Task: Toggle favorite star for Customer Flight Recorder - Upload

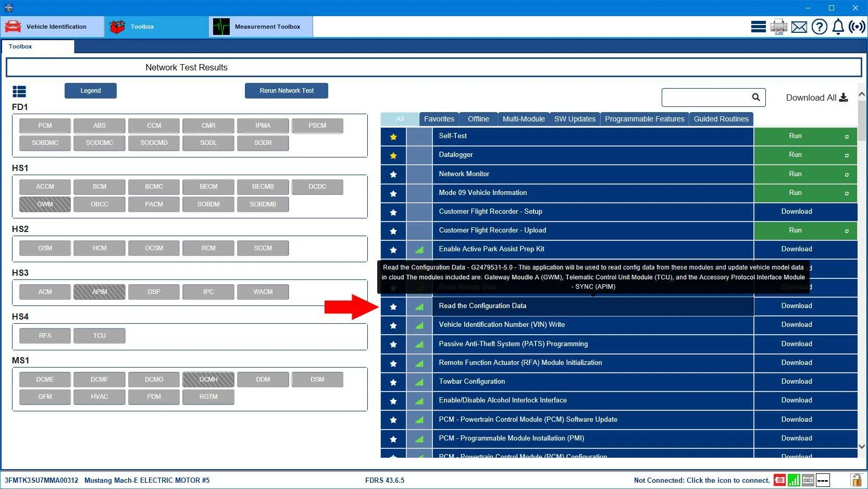Action: click(393, 231)
